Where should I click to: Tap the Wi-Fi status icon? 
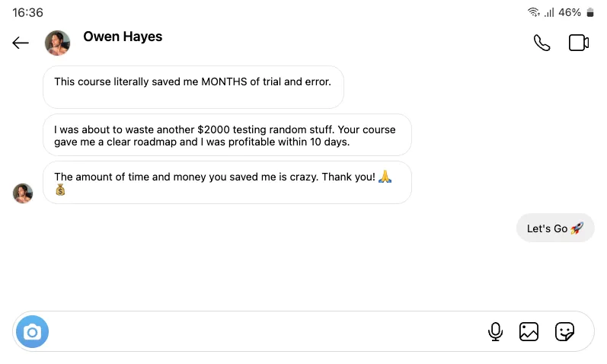point(534,12)
